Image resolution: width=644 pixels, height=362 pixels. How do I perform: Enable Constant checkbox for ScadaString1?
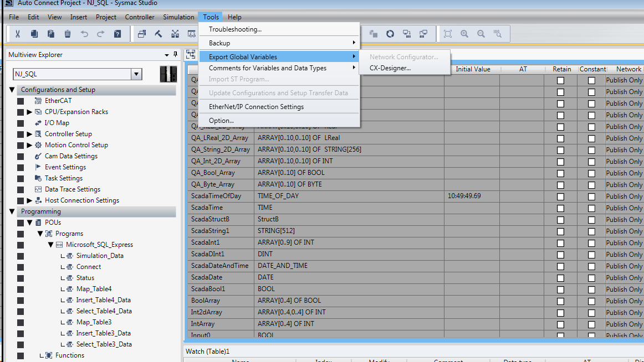tap(591, 231)
